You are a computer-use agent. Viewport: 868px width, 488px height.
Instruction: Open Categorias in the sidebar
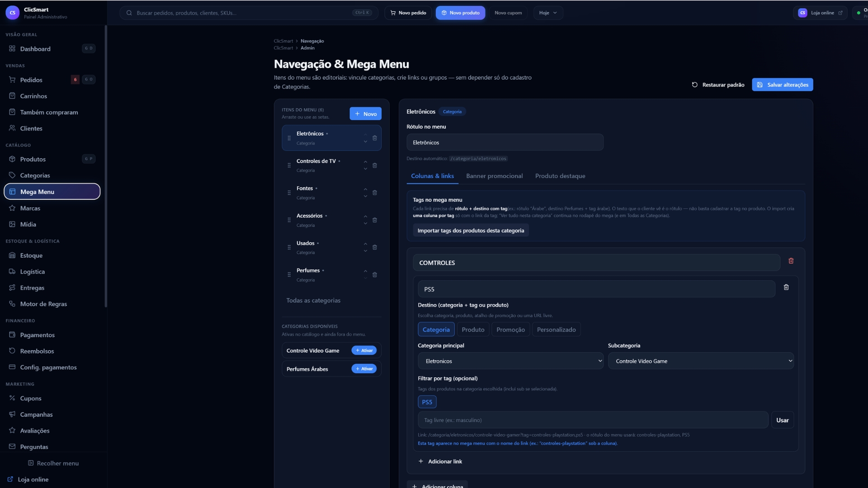tap(52, 175)
